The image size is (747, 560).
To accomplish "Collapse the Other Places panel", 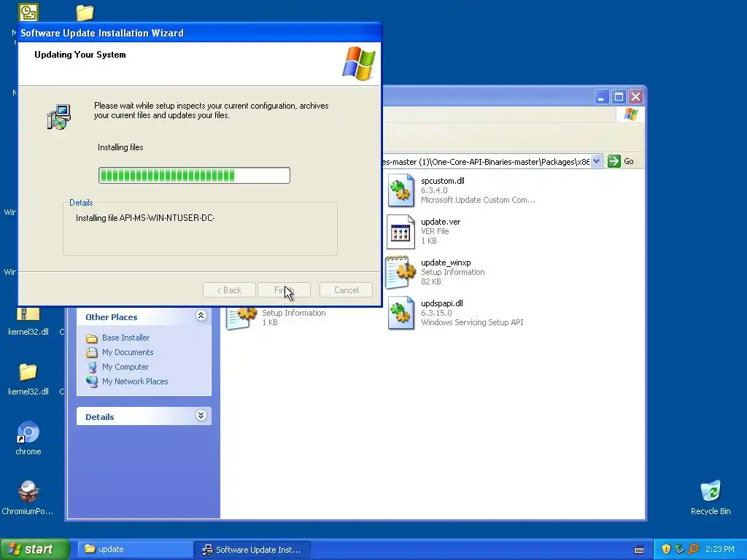I will tap(201, 316).
